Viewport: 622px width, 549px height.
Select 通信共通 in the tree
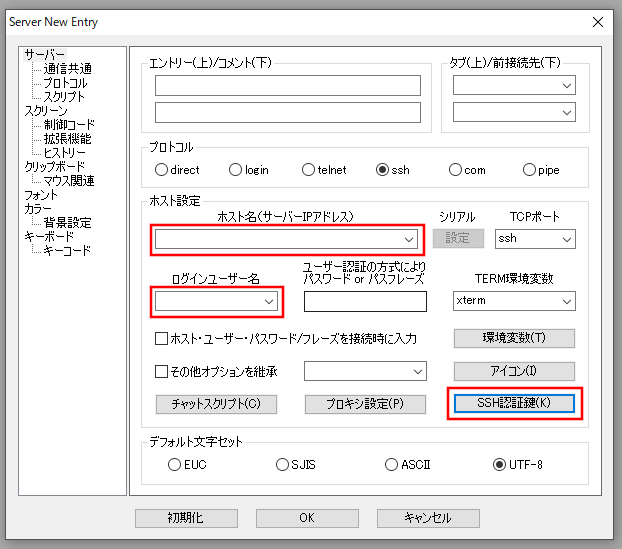[x=67, y=69]
